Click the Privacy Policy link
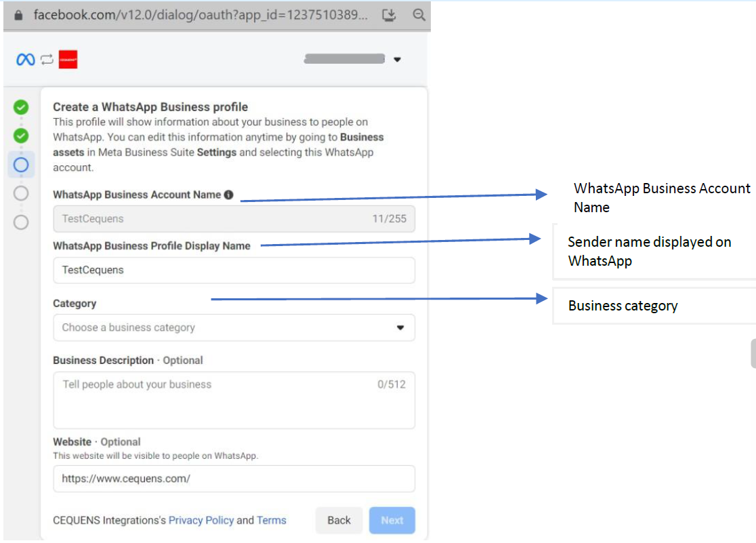Screen dimensions: 756x543 [x=201, y=521]
